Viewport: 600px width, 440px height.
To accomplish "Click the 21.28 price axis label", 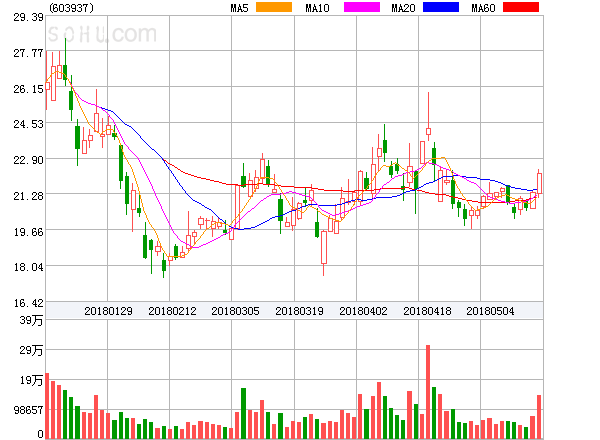I will click(28, 196).
